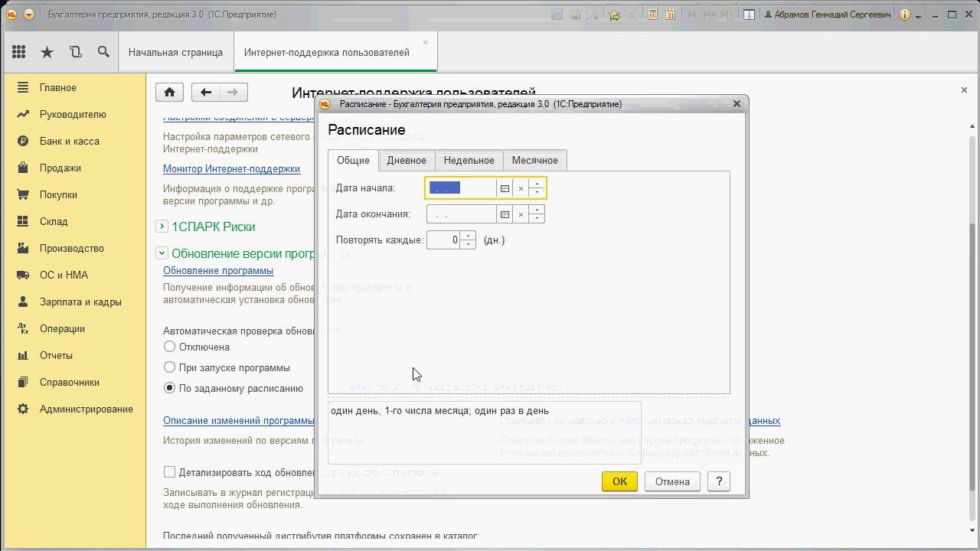Open the Монитор Интернет-поддержки link
The height and width of the screenshot is (551, 980).
pyautogui.click(x=231, y=168)
